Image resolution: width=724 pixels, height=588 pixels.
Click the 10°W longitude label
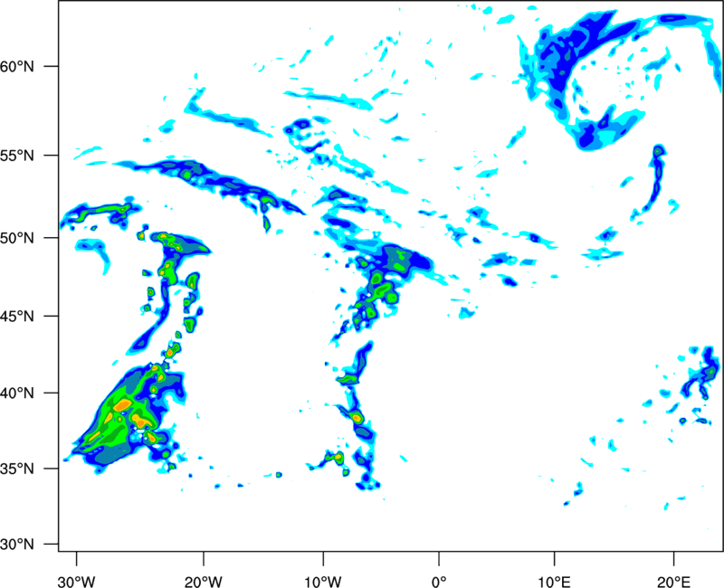pos(323,582)
